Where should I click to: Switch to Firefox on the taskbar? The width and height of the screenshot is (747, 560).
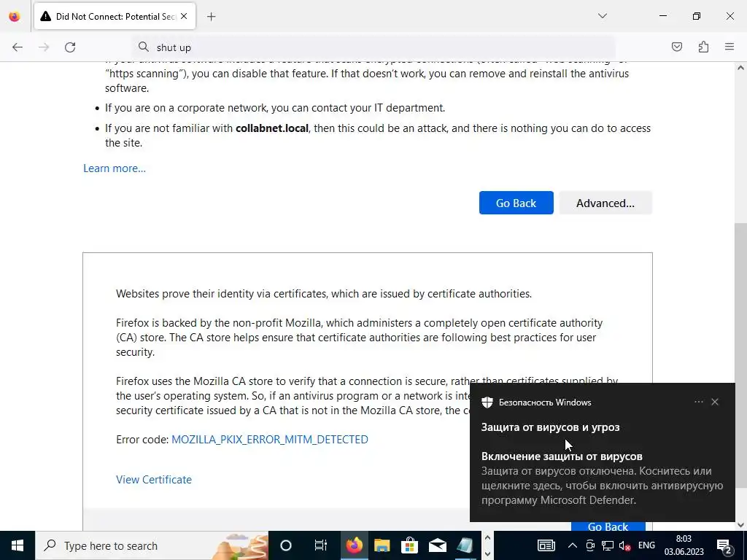pos(354,545)
